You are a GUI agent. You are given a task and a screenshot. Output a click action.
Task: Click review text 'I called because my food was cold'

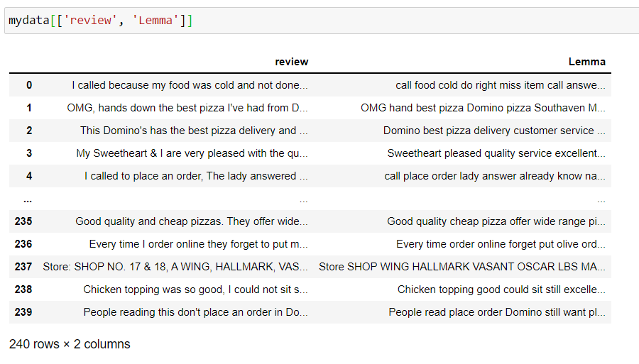tap(190, 85)
